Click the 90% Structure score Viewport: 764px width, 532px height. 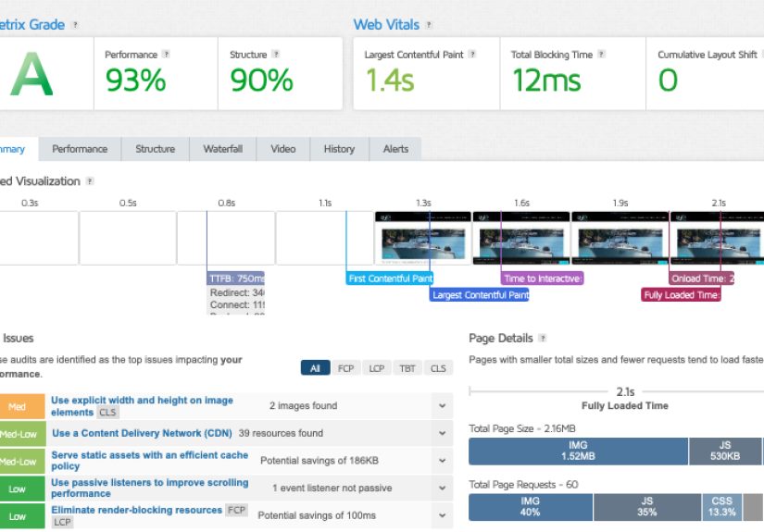click(x=262, y=80)
